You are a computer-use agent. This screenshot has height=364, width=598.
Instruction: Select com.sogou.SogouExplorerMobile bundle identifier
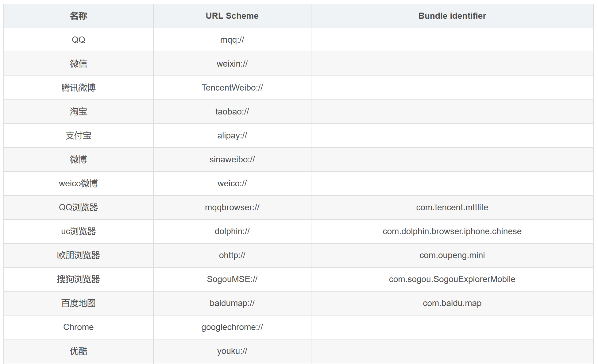pos(452,279)
